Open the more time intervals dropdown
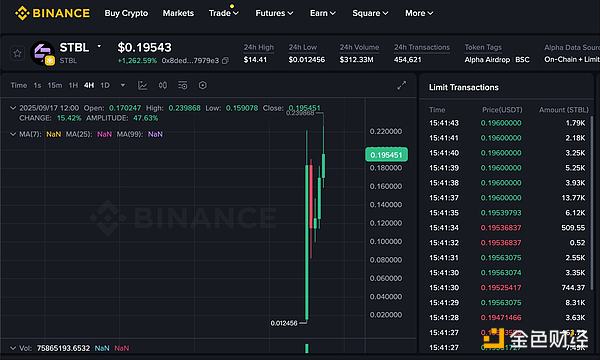The height and width of the screenshot is (360, 600). point(123,85)
